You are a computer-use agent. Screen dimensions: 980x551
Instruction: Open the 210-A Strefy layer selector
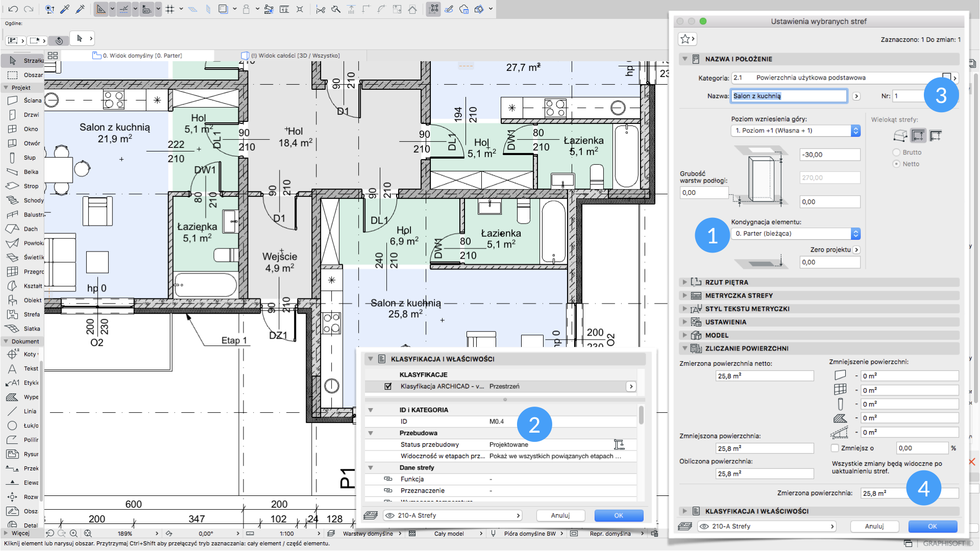pyautogui.click(x=767, y=526)
